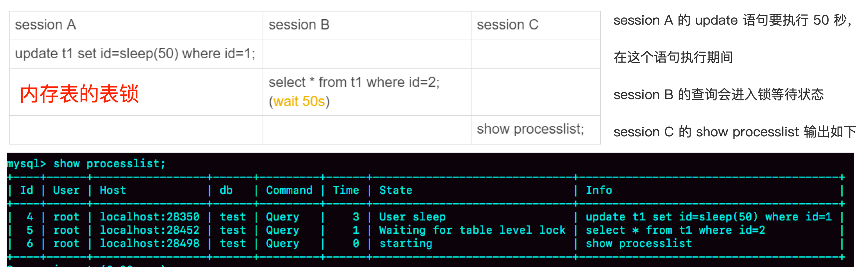The height and width of the screenshot is (274, 868).
Task: Click the orange 'wait 50s' text
Action: [x=299, y=102]
